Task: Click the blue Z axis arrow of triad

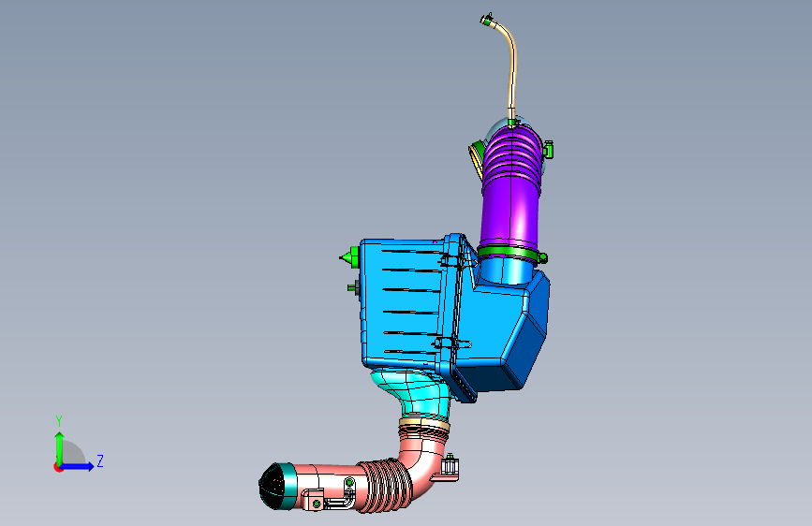Action: coord(79,466)
